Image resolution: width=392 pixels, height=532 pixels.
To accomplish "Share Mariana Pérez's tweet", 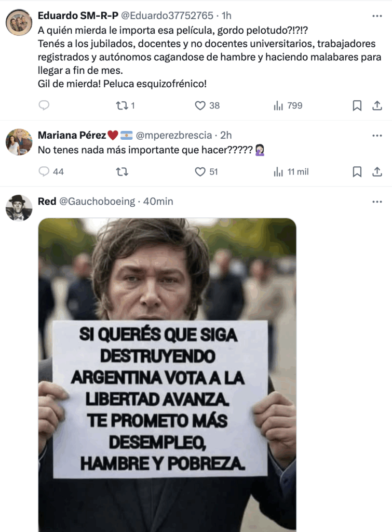I will click(377, 171).
